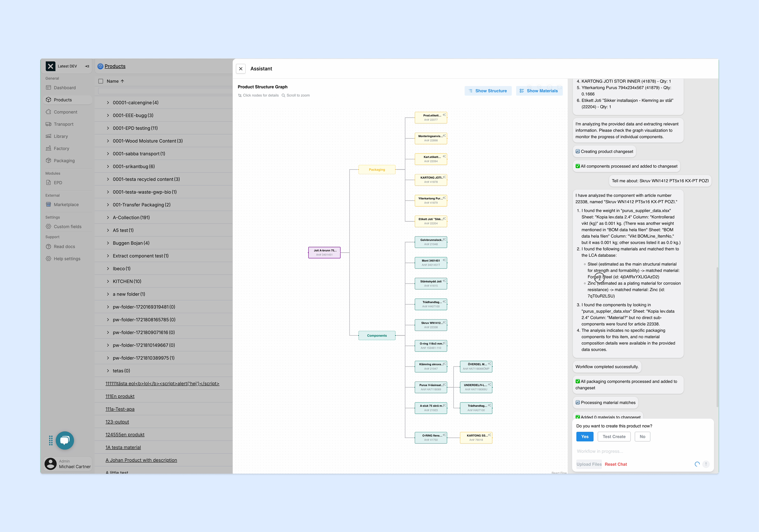Open the 111En produkt link
This screenshot has height=532, width=759.
120,396
